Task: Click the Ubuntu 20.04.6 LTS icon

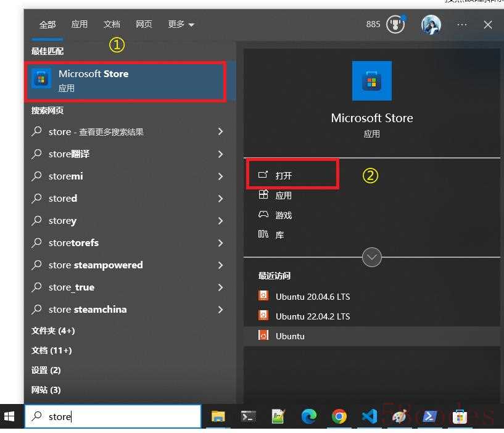Action: point(263,295)
